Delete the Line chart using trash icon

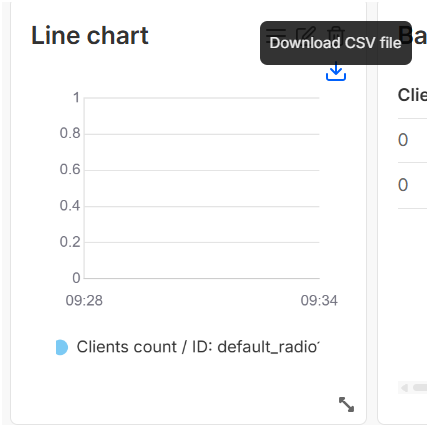[336, 34]
